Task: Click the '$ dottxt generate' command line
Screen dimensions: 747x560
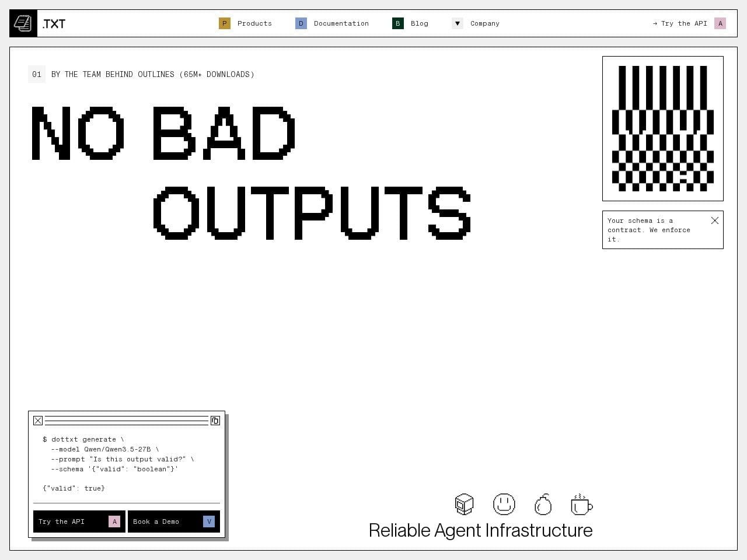Action: 83,439
